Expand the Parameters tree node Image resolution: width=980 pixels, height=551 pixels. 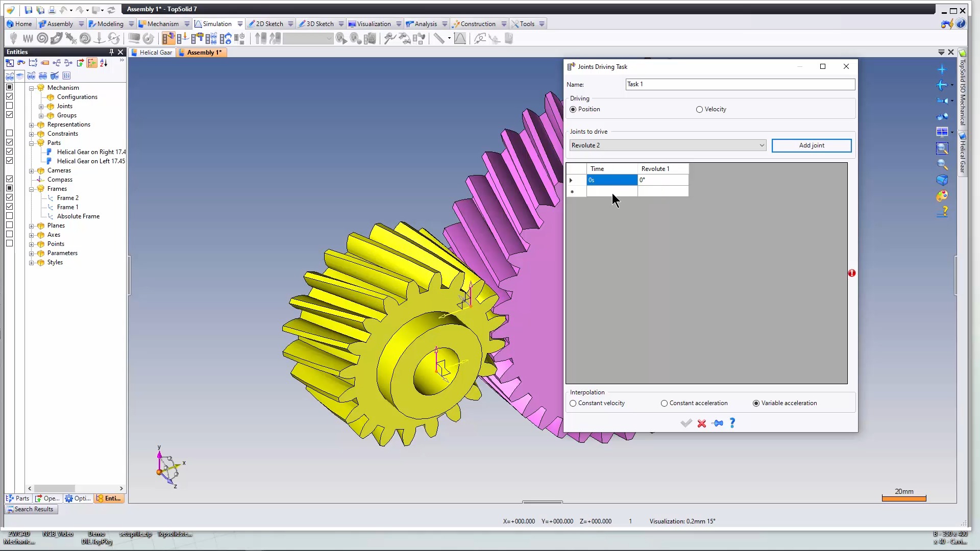[x=32, y=253]
